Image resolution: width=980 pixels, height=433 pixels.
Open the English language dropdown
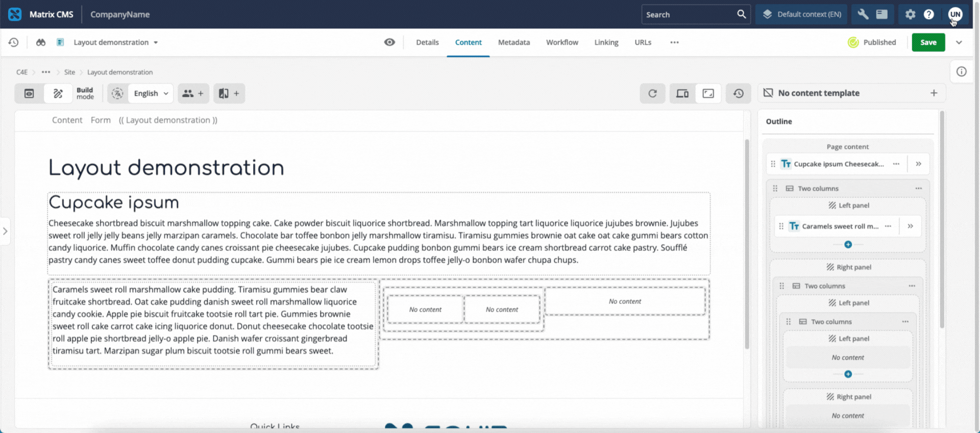tap(151, 93)
